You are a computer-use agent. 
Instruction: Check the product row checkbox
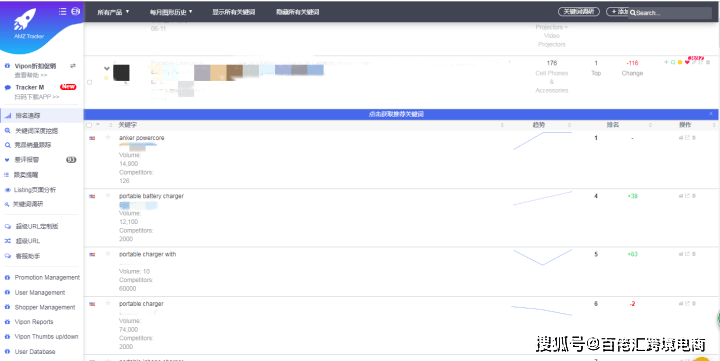click(90, 83)
